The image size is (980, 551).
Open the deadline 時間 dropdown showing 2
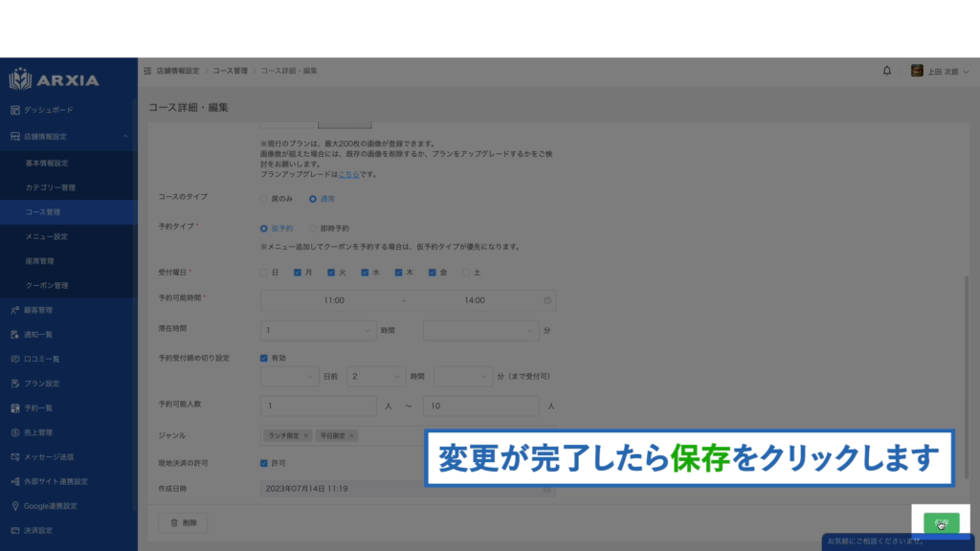click(x=376, y=377)
